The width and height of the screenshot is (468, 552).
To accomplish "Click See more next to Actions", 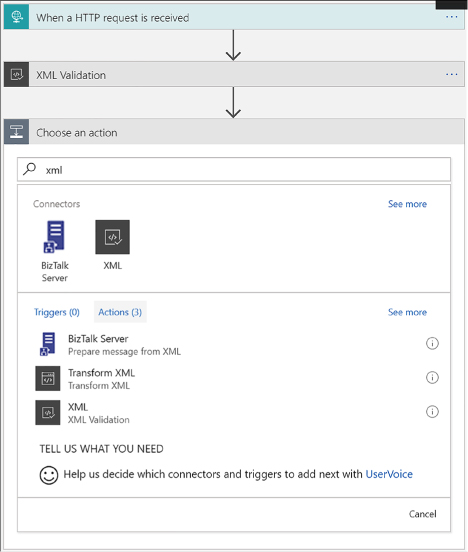I will coord(407,312).
